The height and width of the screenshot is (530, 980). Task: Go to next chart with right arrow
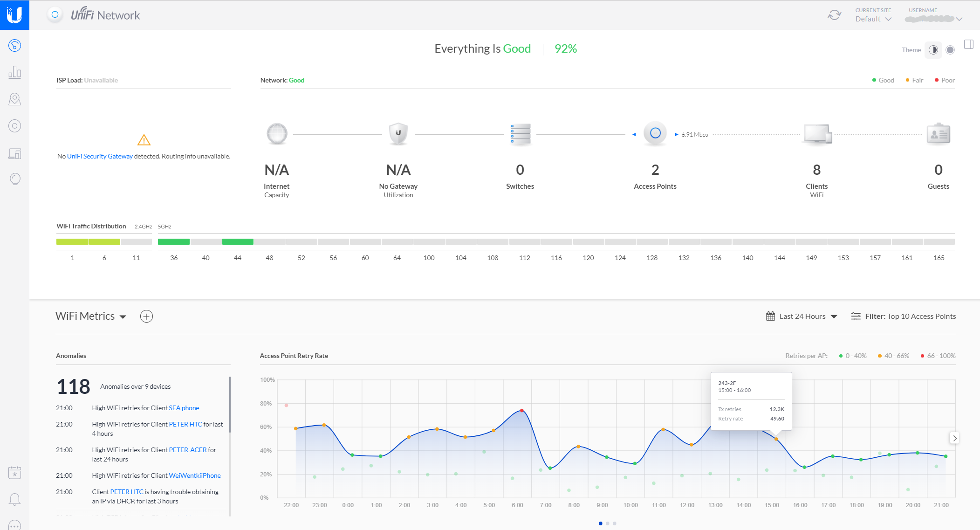tap(954, 438)
